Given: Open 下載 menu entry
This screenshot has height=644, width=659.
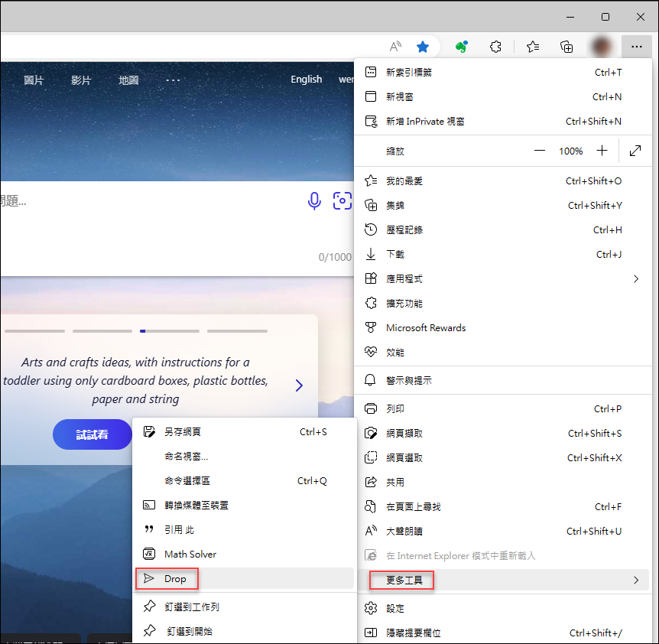Looking at the screenshot, I should 502,254.
